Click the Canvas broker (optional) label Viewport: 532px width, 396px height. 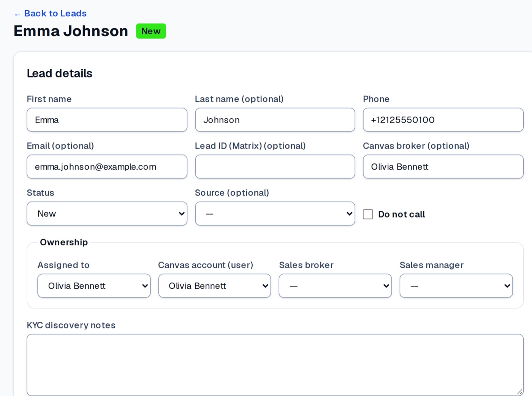416,146
